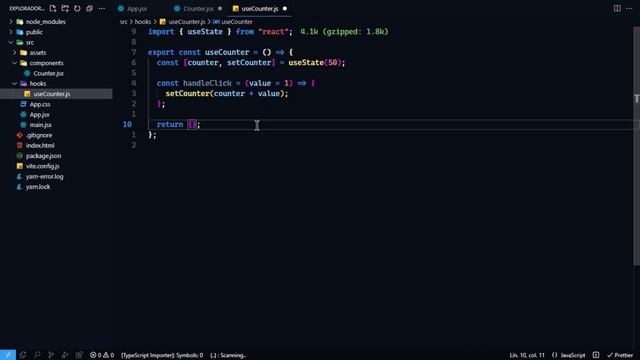This screenshot has width=640, height=360.
Task: Click the import cost 4.1k gzipped annotation
Action: tap(344, 31)
